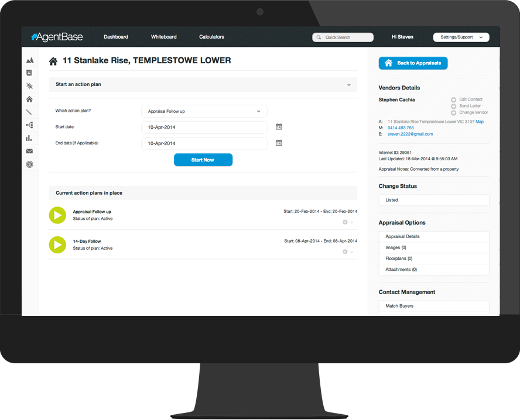Open the calendar picker for Start date
520x420 pixels.
click(x=279, y=127)
